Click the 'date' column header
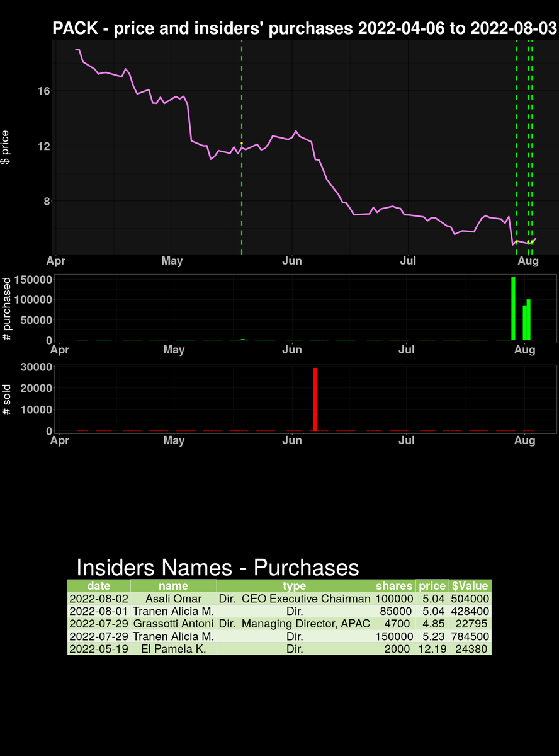The width and height of the screenshot is (559, 756). 99,586
